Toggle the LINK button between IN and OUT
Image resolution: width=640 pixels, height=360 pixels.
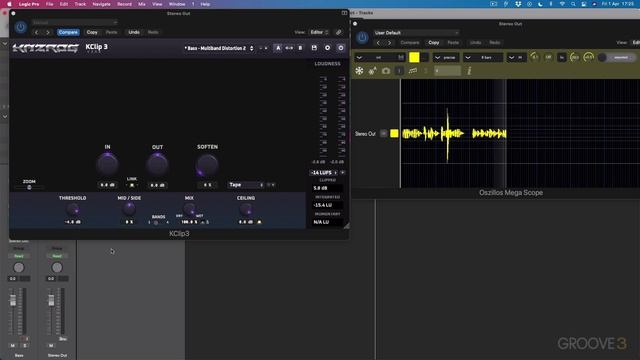pyautogui.click(x=132, y=185)
